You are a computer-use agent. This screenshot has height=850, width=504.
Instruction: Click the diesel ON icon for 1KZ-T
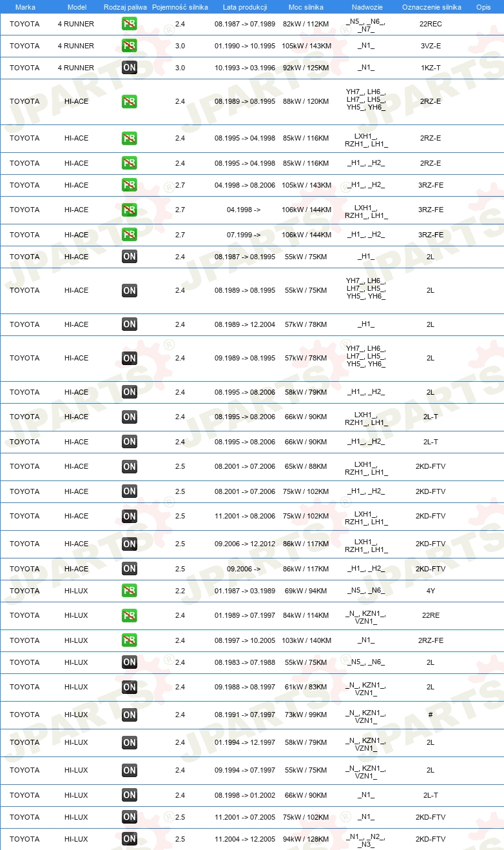click(130, 68)
